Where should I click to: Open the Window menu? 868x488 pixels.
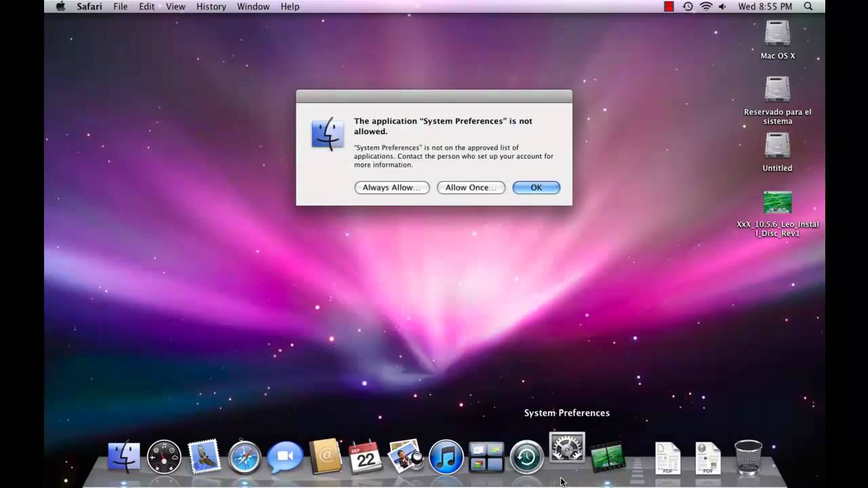[253, 6]
